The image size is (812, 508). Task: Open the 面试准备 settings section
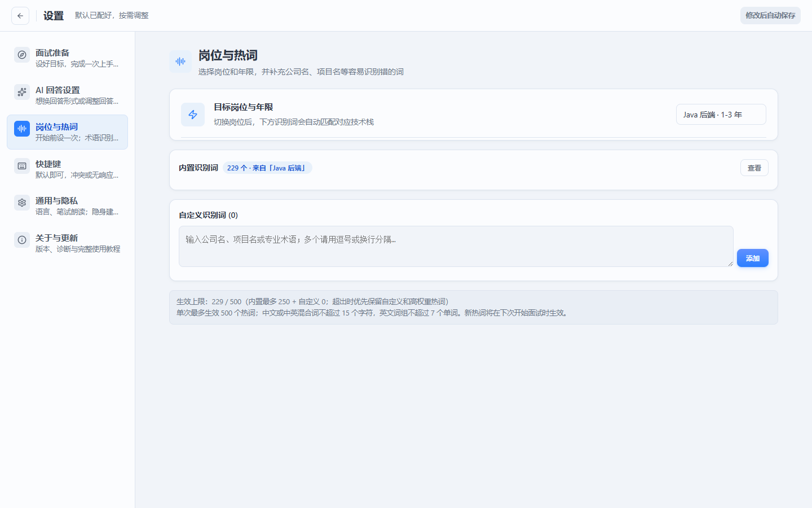pyautogui.click(x=67, y=58)
